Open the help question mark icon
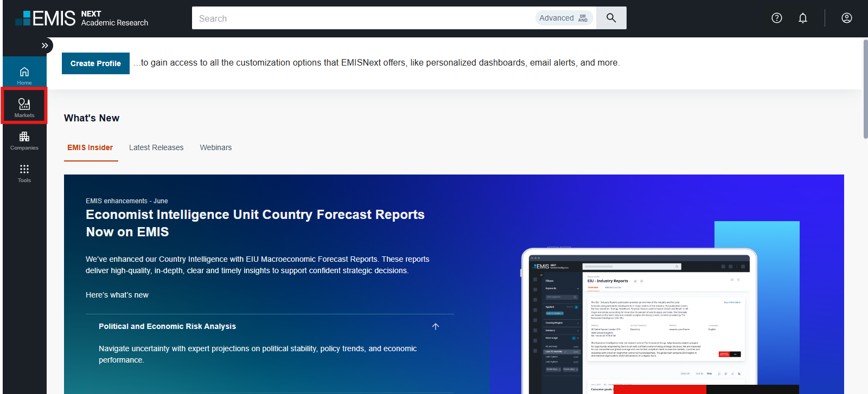This screenshot has width=868, height=394. point(777,18)
